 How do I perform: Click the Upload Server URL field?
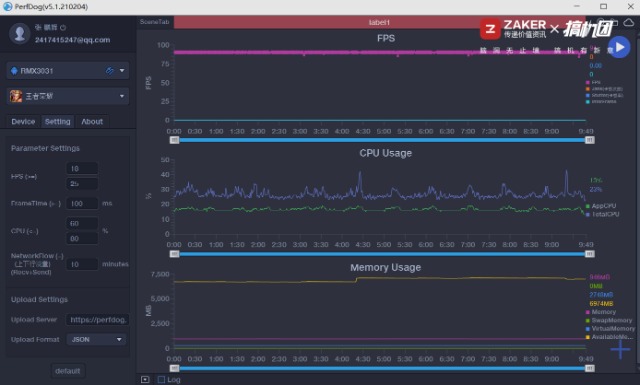[98, 320]
